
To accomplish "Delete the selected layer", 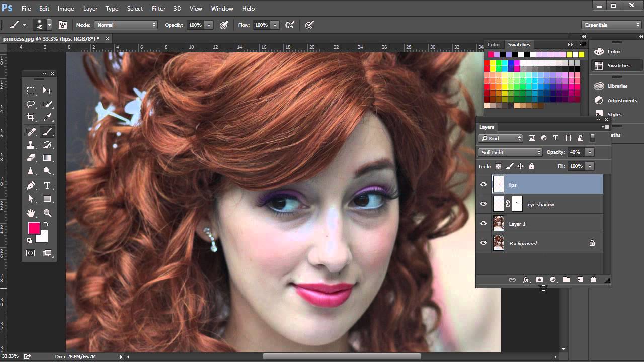I will point(593,280).
